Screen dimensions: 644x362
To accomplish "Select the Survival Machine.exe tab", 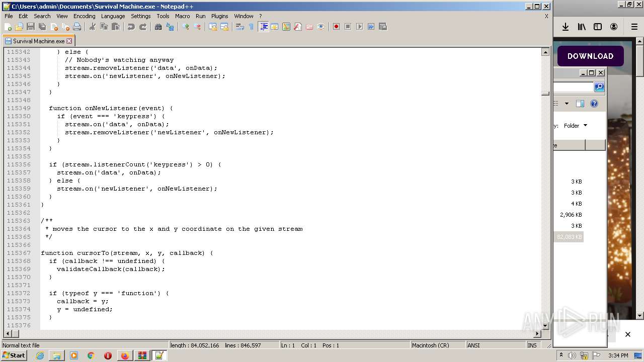I will (38, 41).
